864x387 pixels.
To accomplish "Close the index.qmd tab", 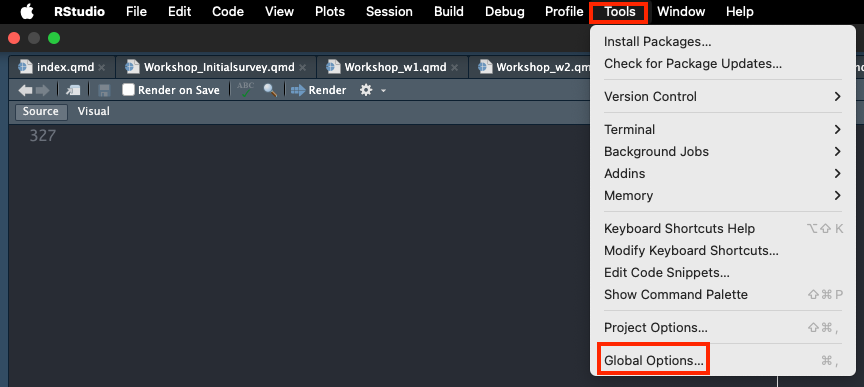I will [x=101, y=68].
